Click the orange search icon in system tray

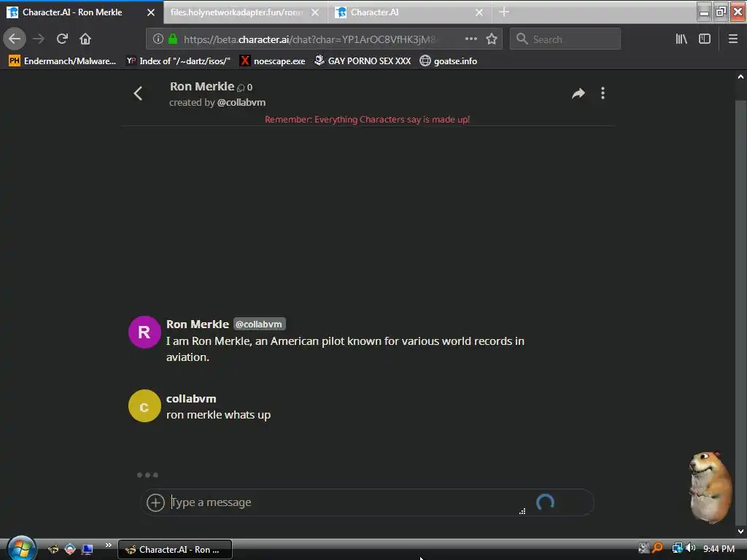pos(657,548)
